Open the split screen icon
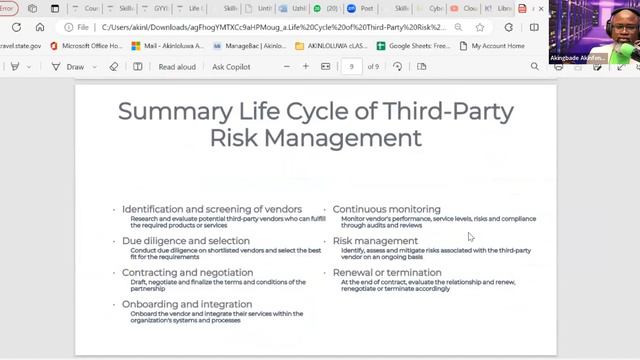Screen dimensions: 640x360 click(534, 27)
